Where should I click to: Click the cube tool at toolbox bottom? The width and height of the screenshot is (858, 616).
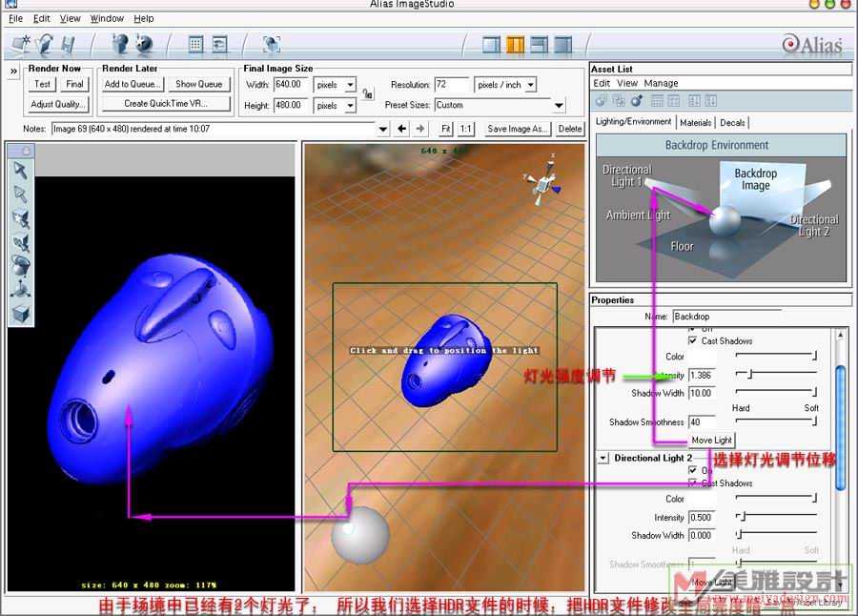[x=21, y=314]
